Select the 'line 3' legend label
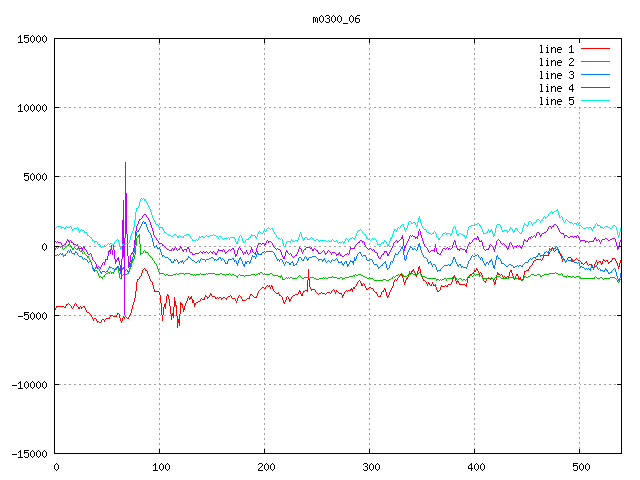This screenshot has height=480, width=640. click(x=556, y=75)
